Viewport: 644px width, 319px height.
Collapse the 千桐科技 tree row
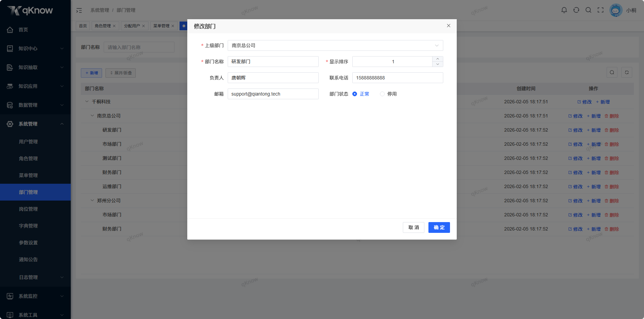click(x=87, y=101)
